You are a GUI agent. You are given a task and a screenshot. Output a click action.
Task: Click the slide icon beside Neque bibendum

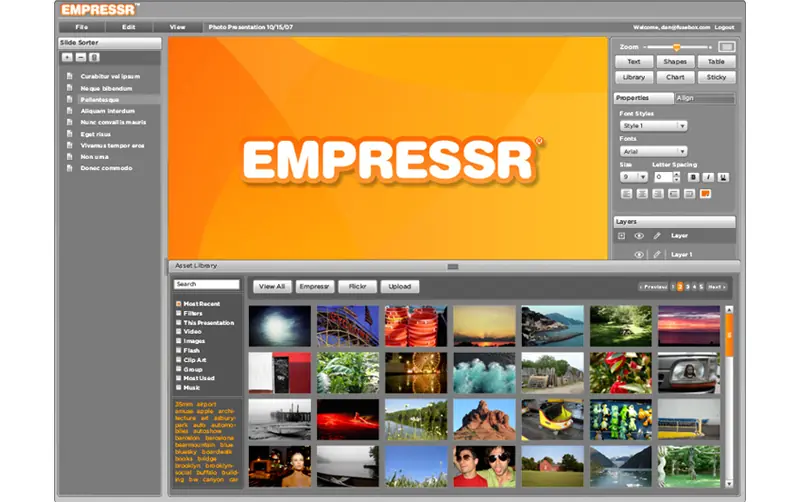(69, 88)
